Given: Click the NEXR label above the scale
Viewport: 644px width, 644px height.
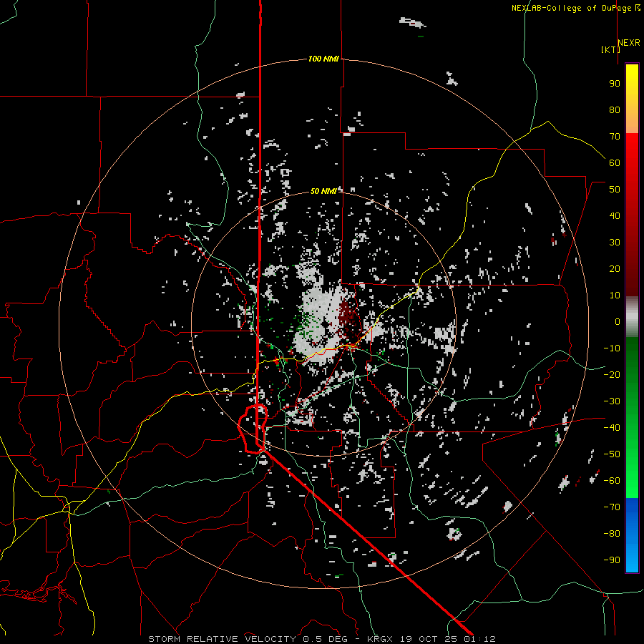Looking at the screenshot, I should [x=629, y=43].
